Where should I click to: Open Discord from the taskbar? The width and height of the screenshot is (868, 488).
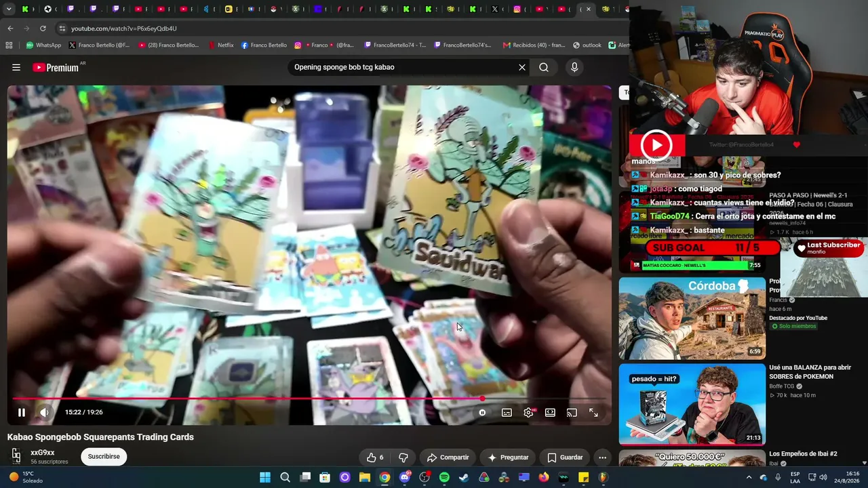pos(405,477)
